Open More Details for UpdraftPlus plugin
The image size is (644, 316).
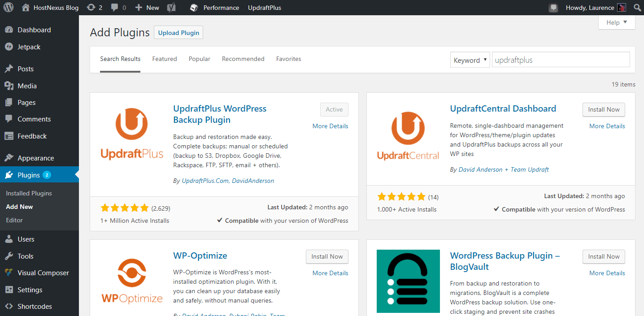tap(331, 126)
